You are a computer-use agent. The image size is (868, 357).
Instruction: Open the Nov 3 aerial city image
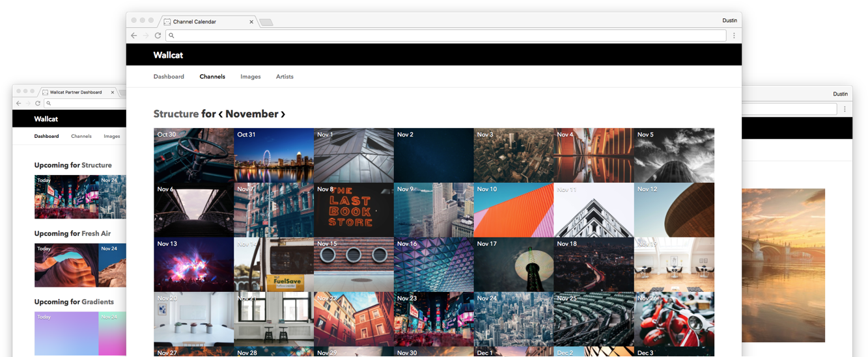514,155
